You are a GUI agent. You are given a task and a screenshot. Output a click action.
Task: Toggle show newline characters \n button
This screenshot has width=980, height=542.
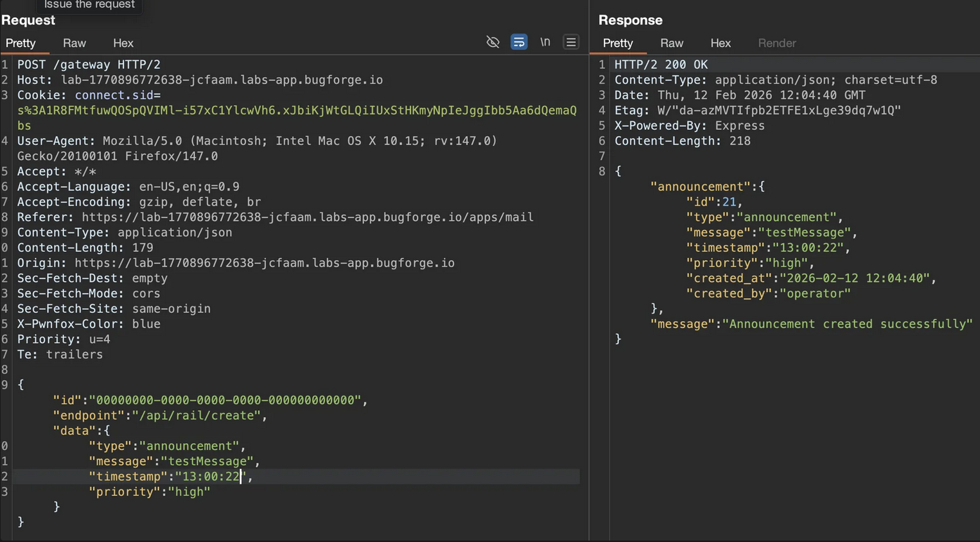[x=545, y=42]
